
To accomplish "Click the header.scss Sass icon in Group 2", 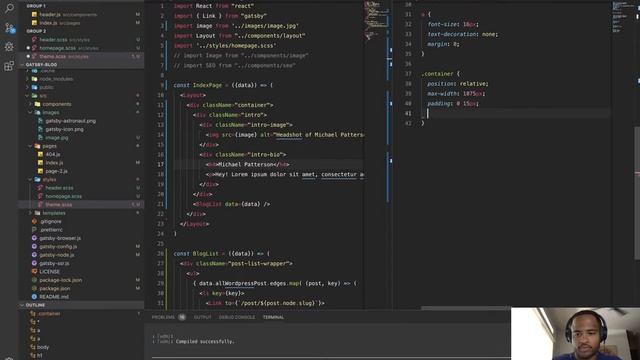I will click(34, 40).
